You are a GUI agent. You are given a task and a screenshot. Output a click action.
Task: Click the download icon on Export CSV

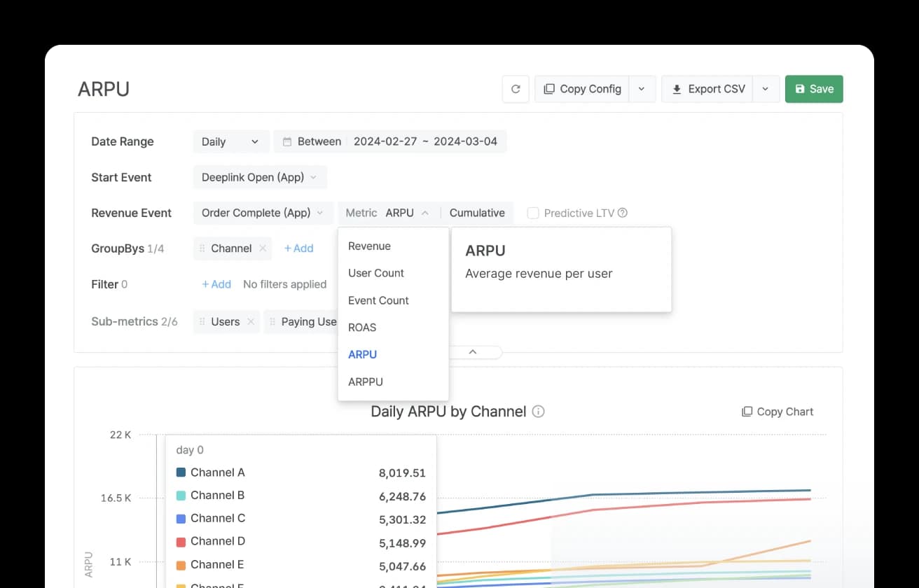click(x=677, y=89)
